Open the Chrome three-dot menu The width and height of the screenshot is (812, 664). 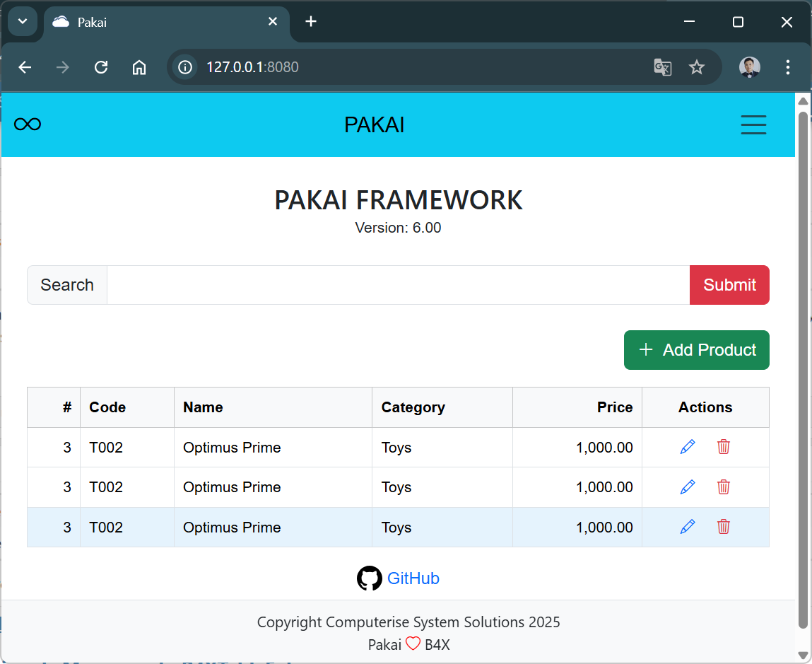(788, 67)
